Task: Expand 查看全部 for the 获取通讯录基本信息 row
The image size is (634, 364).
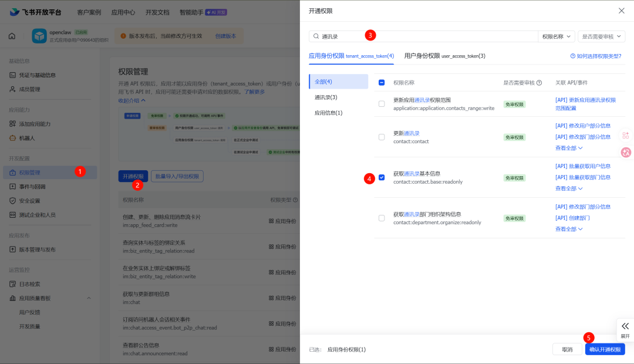Action: click(x=569, y=189)
